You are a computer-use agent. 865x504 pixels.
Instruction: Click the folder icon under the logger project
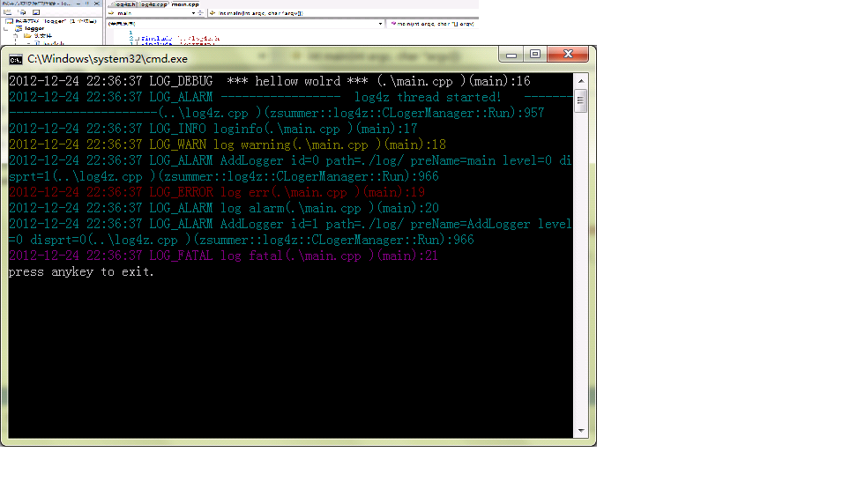click(x=27, y=36)
